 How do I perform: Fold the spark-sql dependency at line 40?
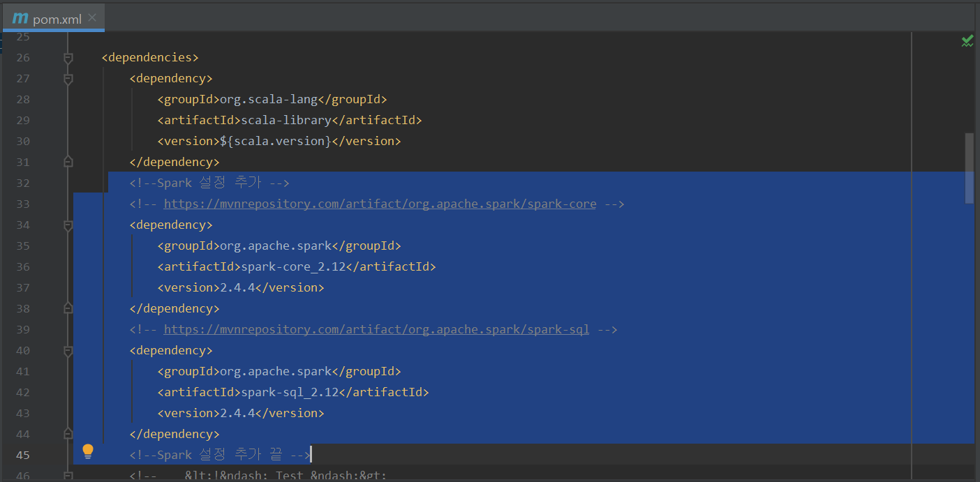point(68,351)
